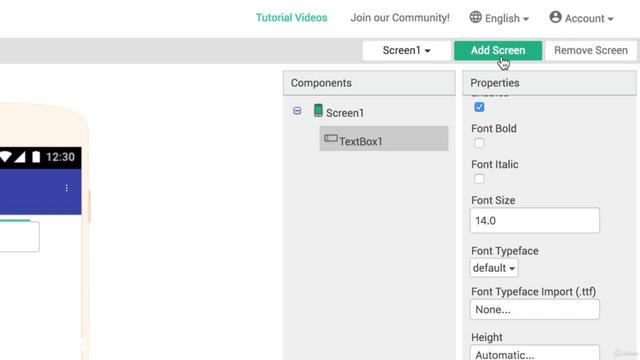The image size is (640, 360).
Task: Click the Remove Screen button
Action: [591, 51]
